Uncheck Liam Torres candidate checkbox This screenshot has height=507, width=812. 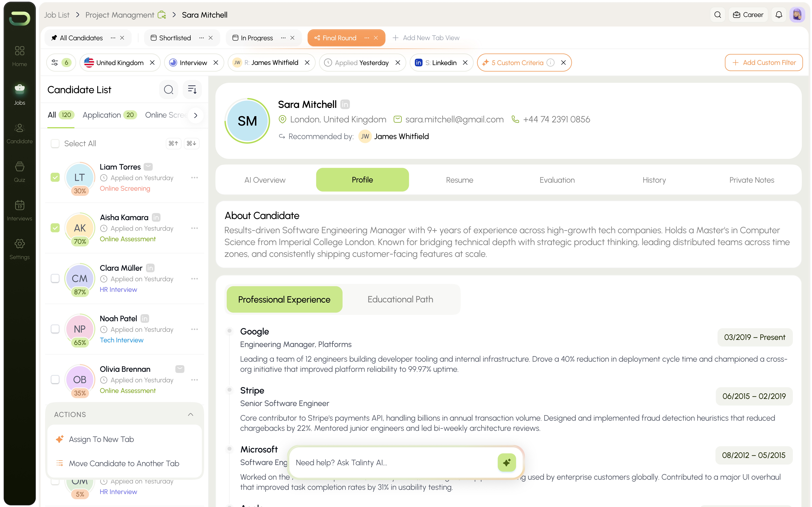55,177
